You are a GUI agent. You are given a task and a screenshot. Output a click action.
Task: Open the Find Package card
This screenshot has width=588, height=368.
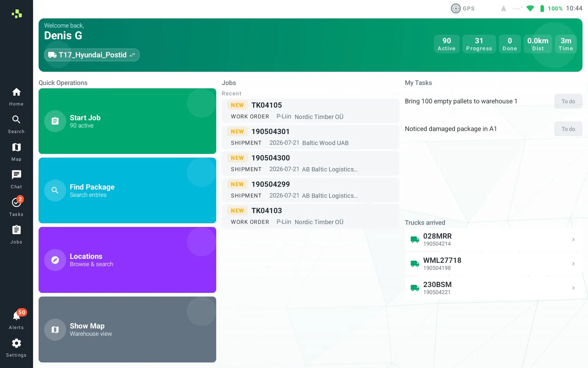(127, 190)
